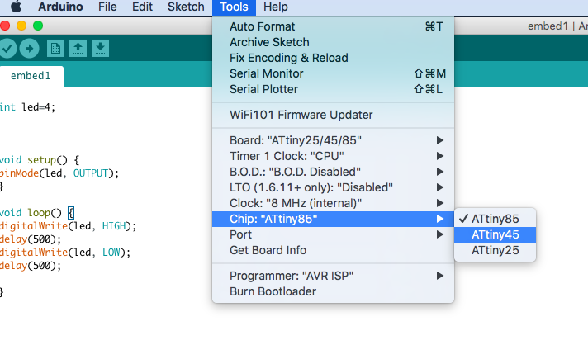Save the sketch with the down-arrow icon
Screen dimensions: 588x364
pyautogui.click(x=100, y=49)
